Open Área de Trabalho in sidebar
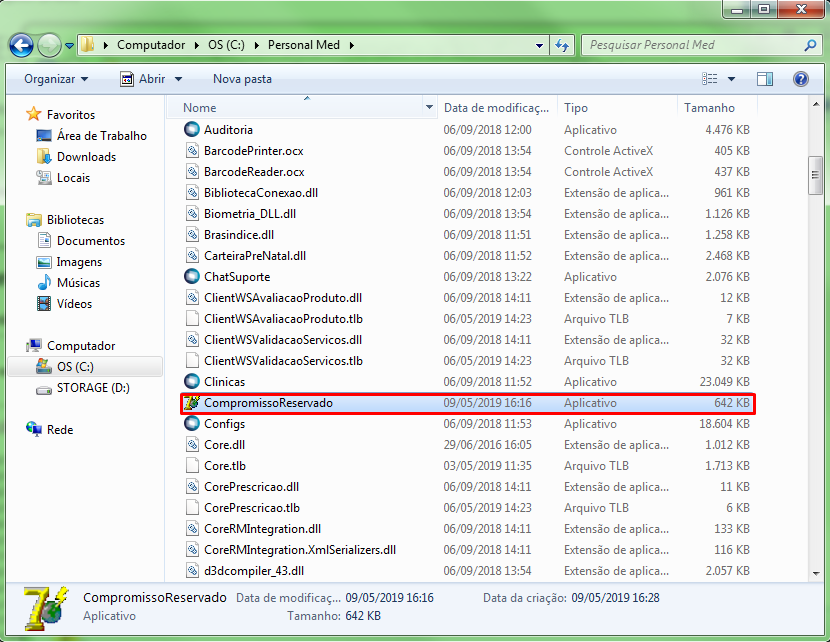The height and width of the screenshot is (642, 830). (102, 136)
